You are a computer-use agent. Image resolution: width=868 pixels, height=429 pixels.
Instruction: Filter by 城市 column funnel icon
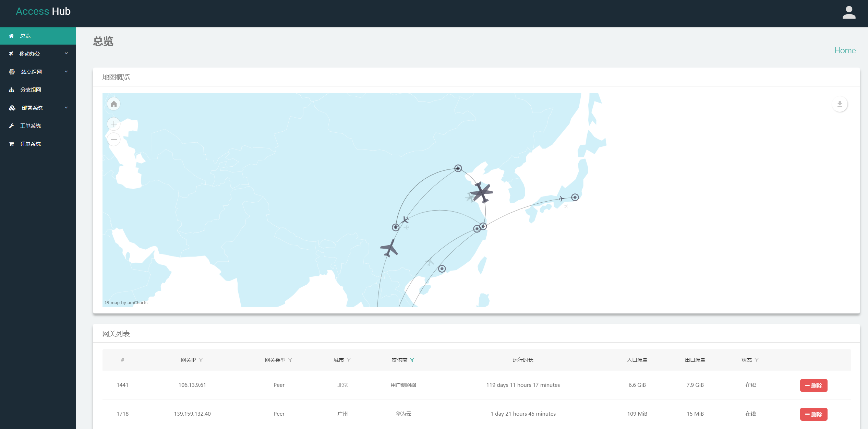point(349,360)
